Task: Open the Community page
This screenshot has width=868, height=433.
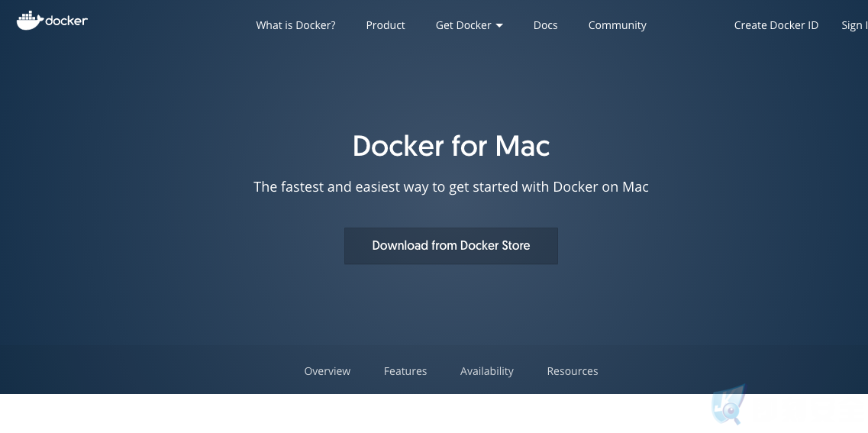Action: 618,25
